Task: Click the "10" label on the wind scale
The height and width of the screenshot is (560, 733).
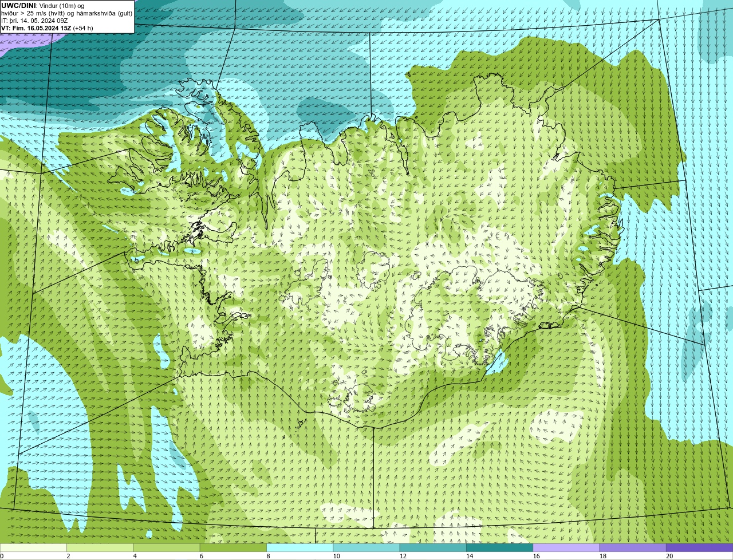Action: [336, 556]
